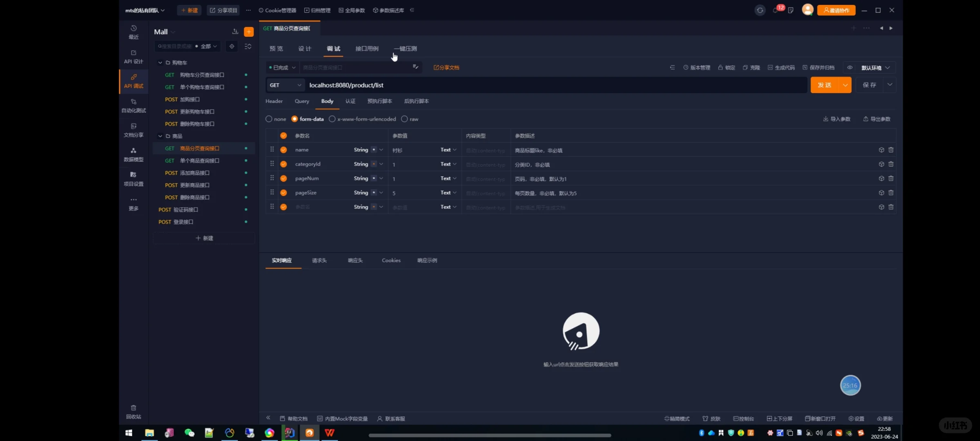Image resolution: width=980 pixels, height=441 pixels.
Task: Click the 发送 send button
Action: point(824,85)
